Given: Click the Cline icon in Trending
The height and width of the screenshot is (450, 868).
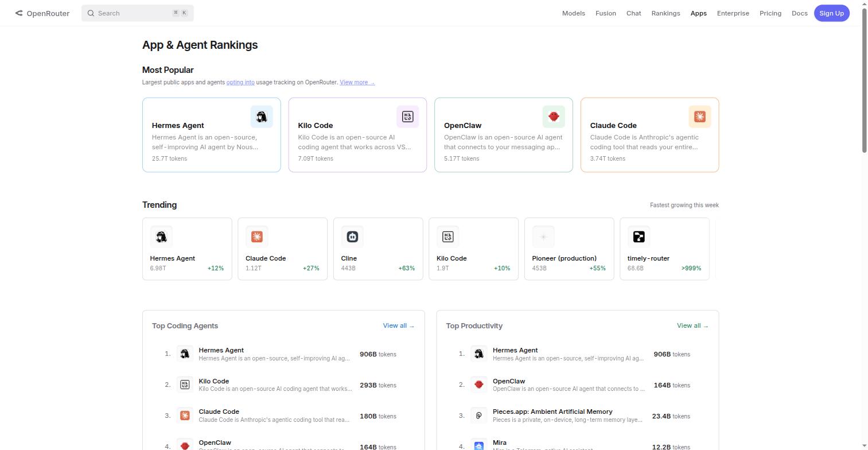Looking at the screenshot, I should click(352, 236).
